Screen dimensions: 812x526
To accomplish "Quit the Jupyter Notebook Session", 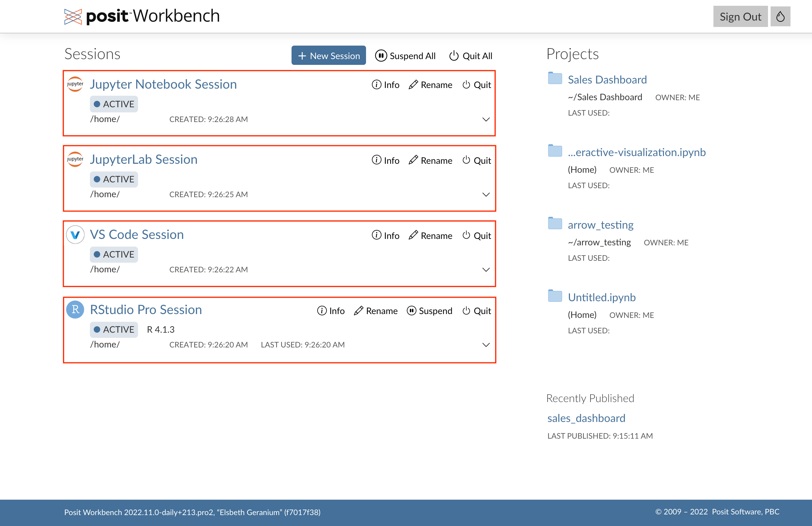I will tap(476, 85).
